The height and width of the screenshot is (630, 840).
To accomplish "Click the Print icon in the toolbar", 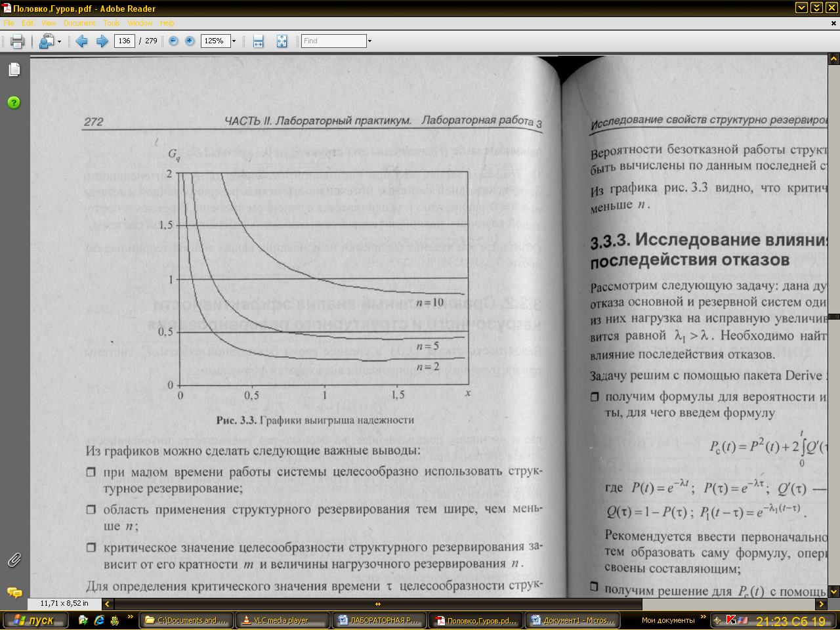I will 18,41.
